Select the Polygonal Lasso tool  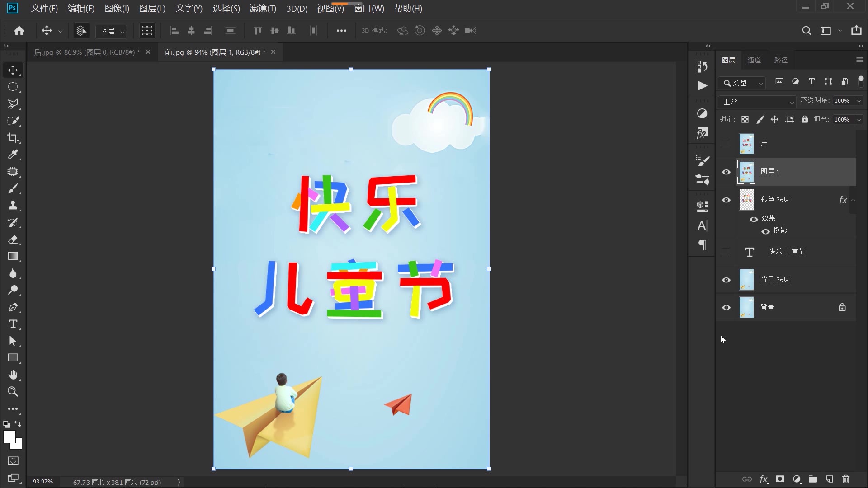[13, 104]
